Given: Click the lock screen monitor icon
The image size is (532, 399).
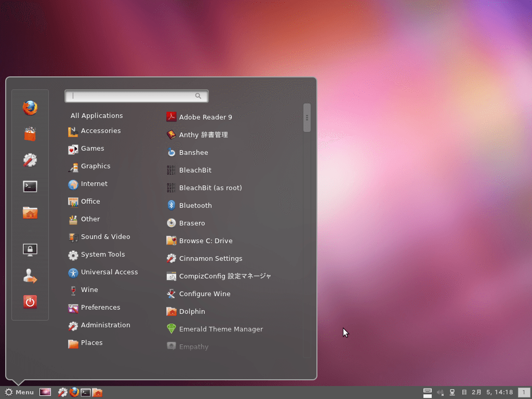Looking at the screenshot, I should click(x=30, y=250).
